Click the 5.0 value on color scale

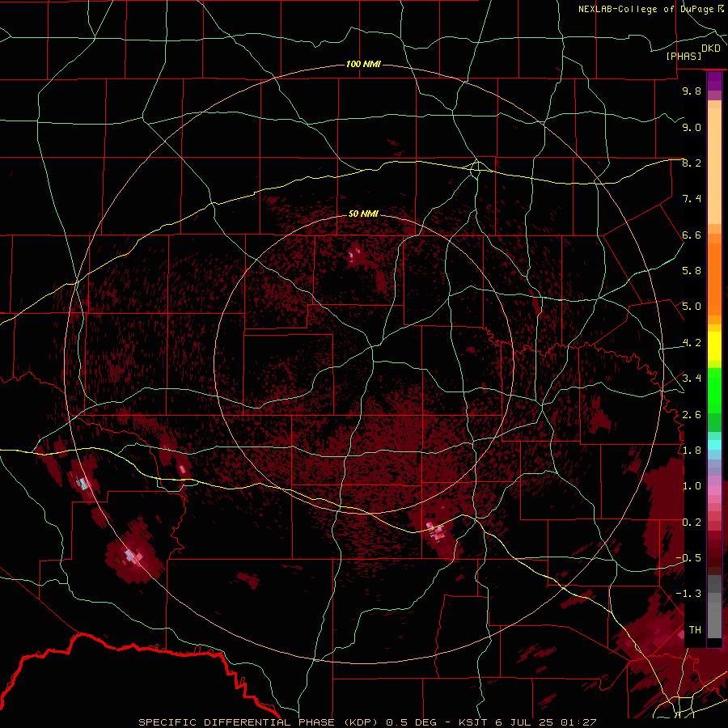692,307
